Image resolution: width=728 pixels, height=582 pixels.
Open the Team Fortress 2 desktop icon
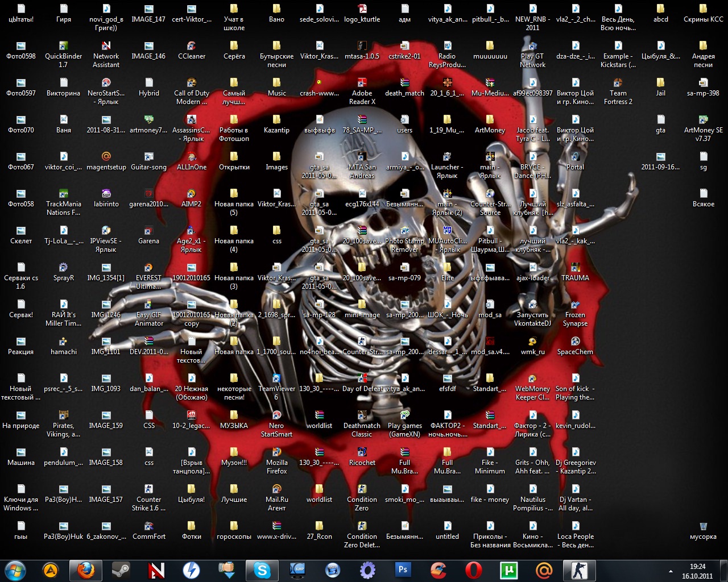point(618,92)
